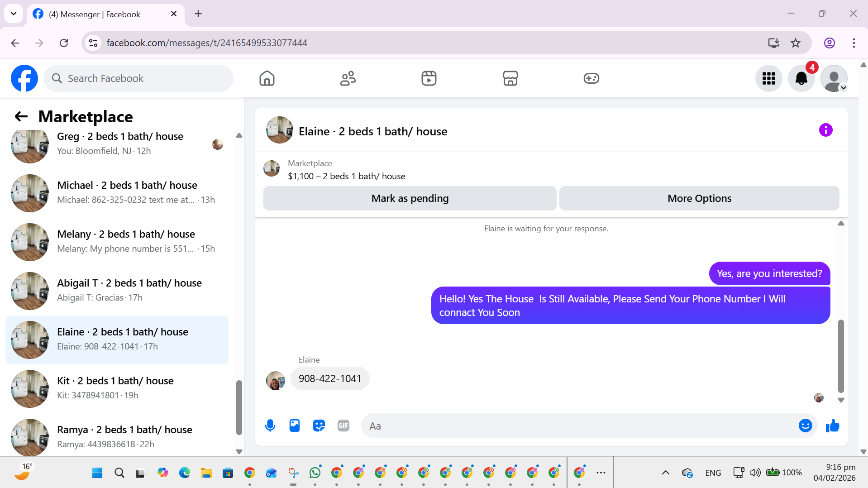
Task: Bookmark this page with star icon
Action: point(796,43)
